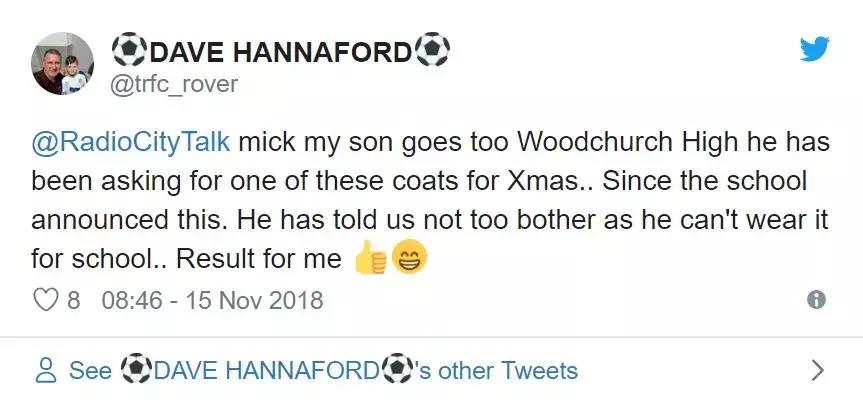Follow the @RadioCityTalk mention link
Screen dimensions: 863x400
click(131, 141)
